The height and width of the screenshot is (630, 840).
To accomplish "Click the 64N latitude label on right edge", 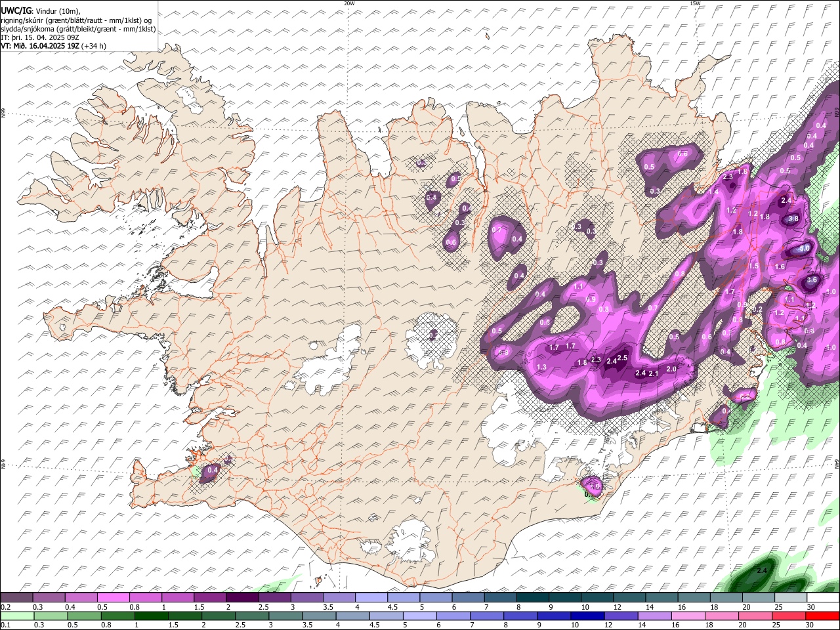I will 837,463.
